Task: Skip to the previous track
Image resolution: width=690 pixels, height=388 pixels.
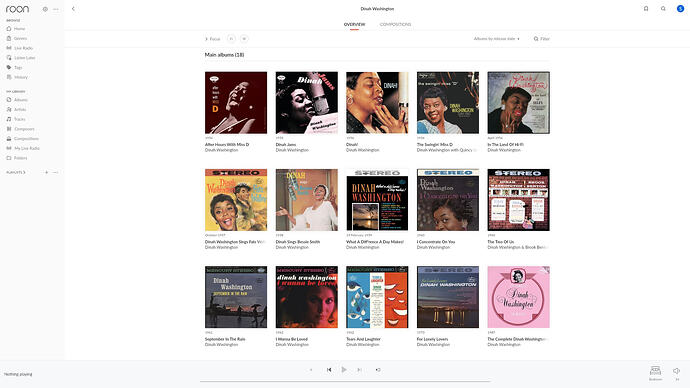Action: click(x=329, y=370)
